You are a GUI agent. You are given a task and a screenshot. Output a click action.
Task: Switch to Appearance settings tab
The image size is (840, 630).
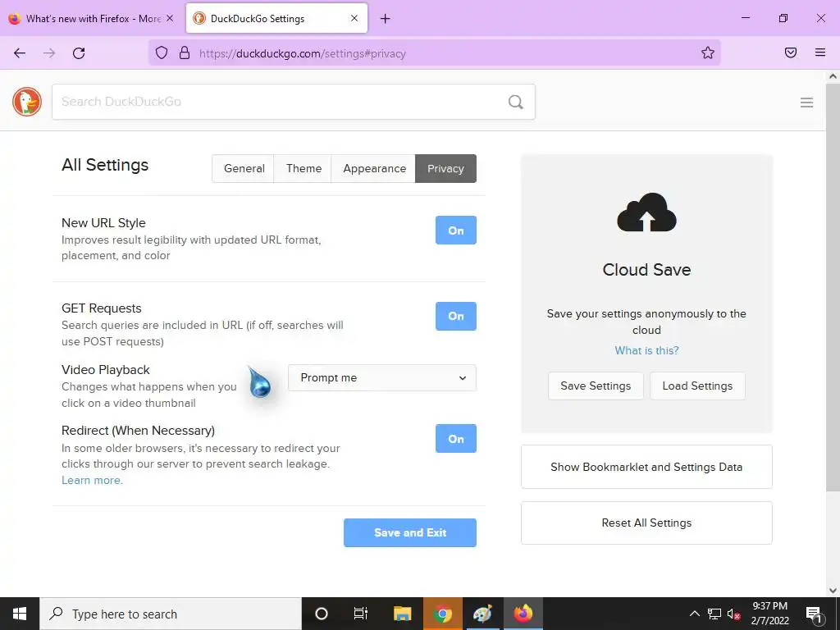[374, 169]
